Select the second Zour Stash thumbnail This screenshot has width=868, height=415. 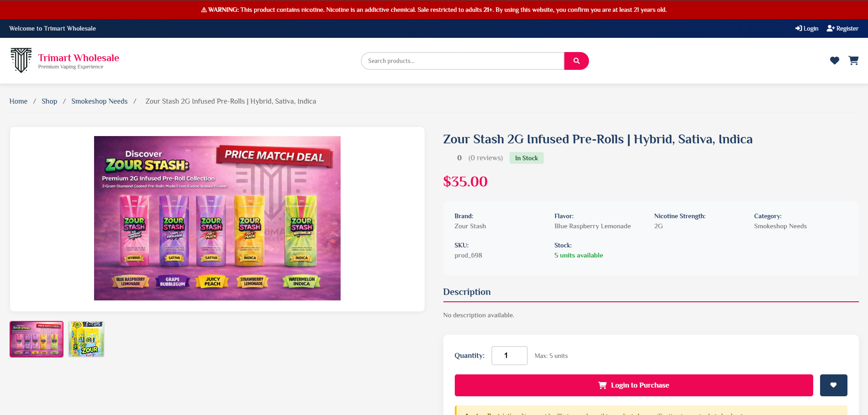click(86, 339)
